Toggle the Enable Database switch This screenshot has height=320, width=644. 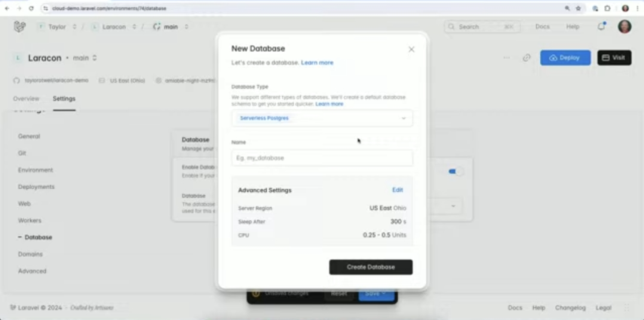click(455, 171)
